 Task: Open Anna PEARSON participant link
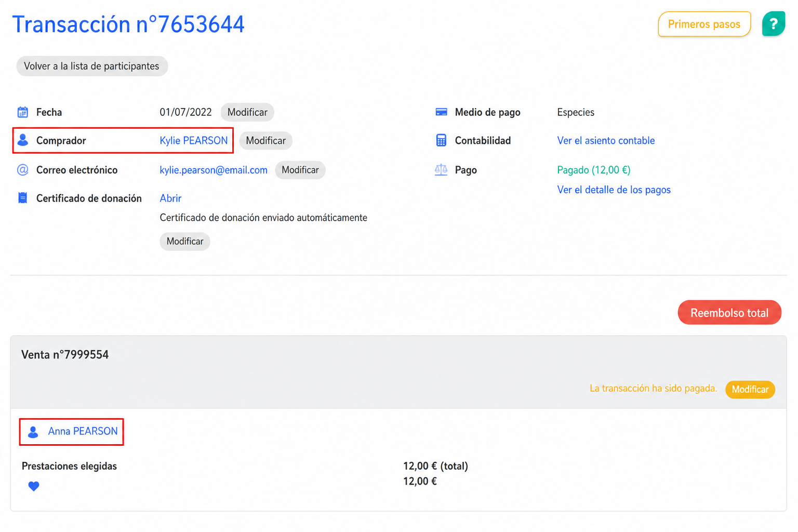pos(83,431)
